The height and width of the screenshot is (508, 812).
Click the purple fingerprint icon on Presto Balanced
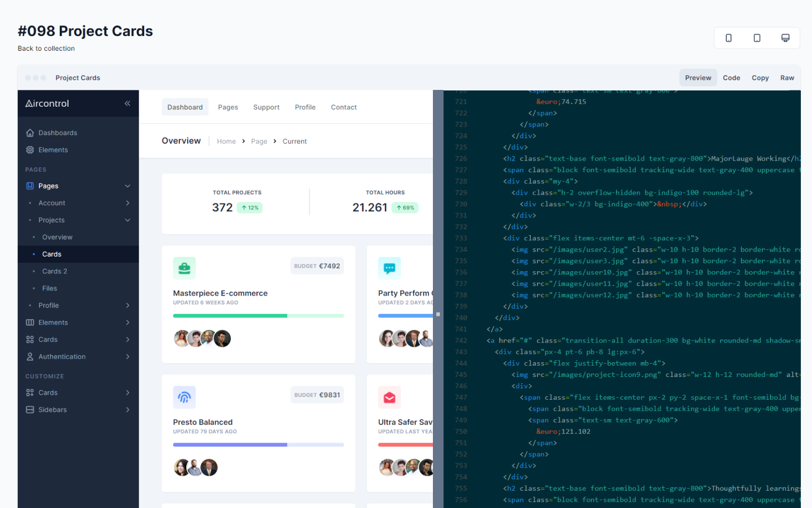pos(184,397)
